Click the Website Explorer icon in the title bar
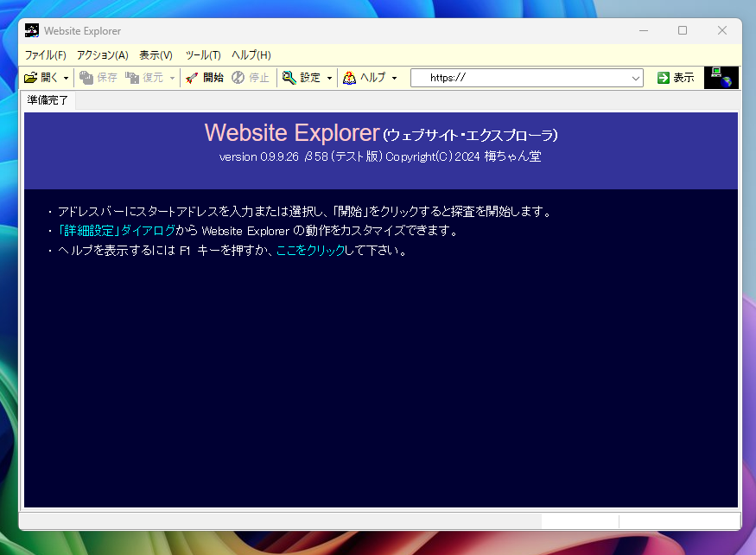 [x=31, y=30]
